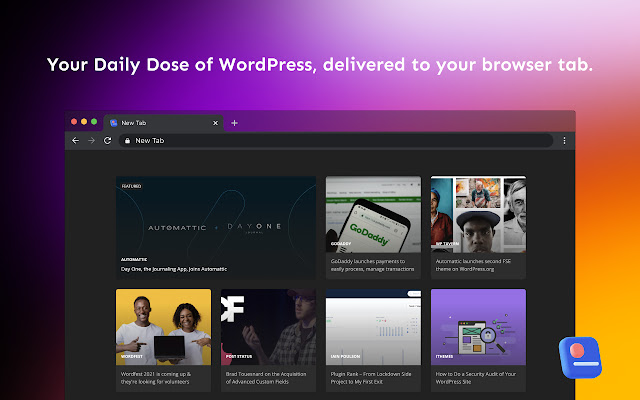
Task: Open the Brad Touesnard interview thumbnail
Action: [269, 327]
